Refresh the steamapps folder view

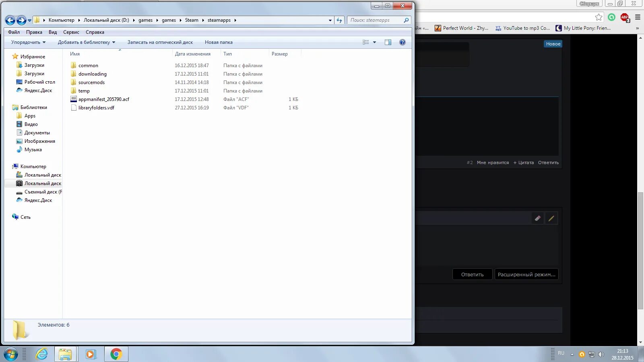point(339,20)
